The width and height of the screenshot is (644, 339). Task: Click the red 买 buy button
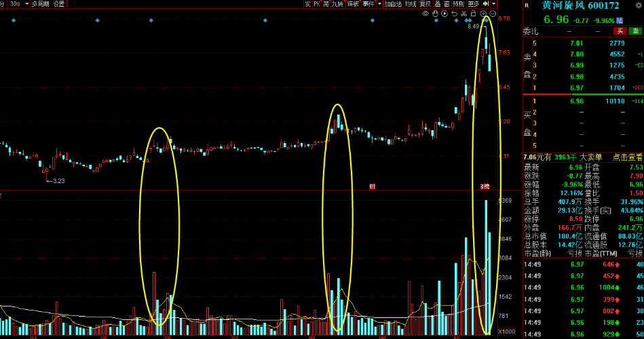(620, 31)
